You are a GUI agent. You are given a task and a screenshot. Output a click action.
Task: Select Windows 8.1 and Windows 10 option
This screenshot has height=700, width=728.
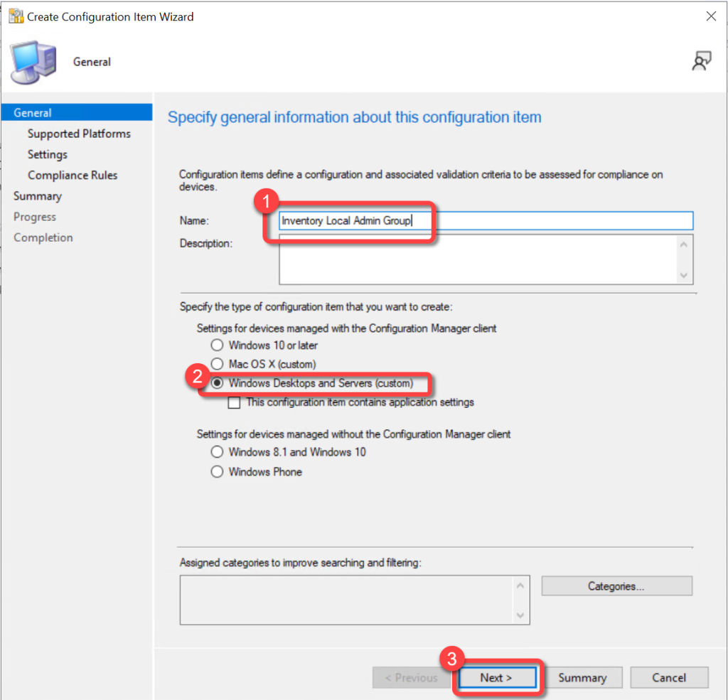(218, 452)
